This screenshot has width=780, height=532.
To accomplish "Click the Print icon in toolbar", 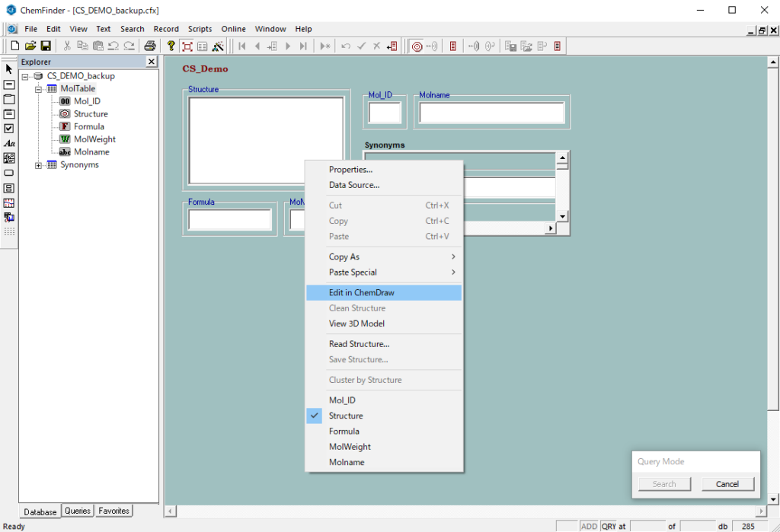I will [x=150, y=46].
